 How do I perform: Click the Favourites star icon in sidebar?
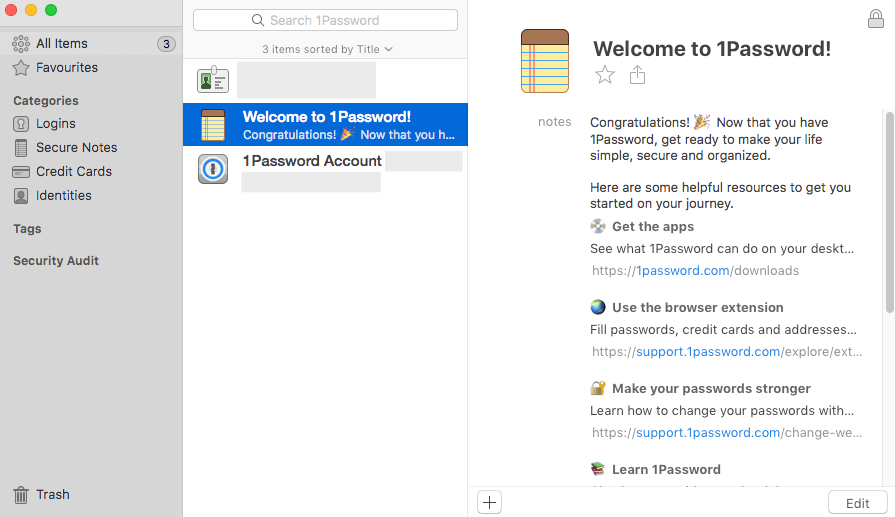coord(21,68)
